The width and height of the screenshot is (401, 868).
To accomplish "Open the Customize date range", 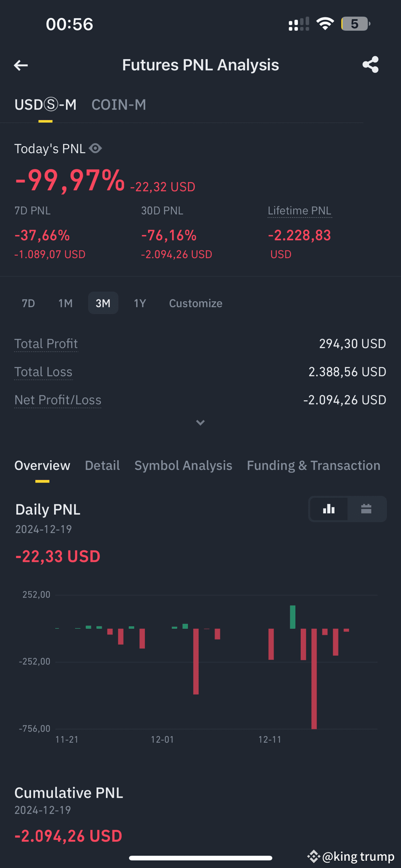I will [x=196, y=303].
